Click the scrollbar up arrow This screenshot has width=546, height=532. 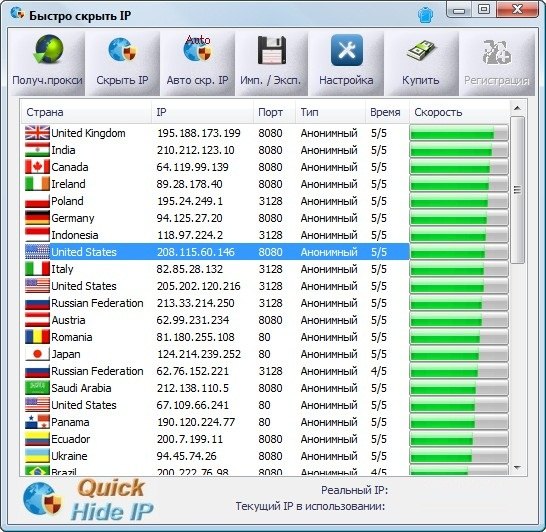517,108
